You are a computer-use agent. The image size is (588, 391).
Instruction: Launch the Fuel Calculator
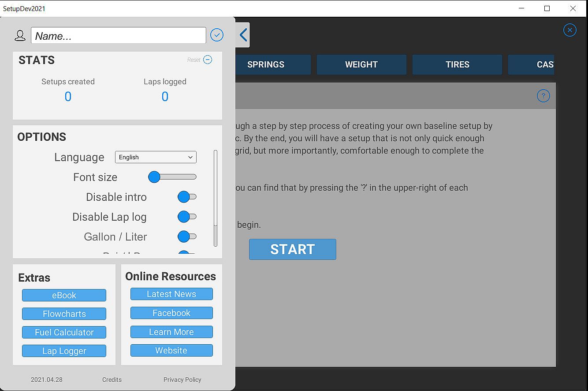64,332
